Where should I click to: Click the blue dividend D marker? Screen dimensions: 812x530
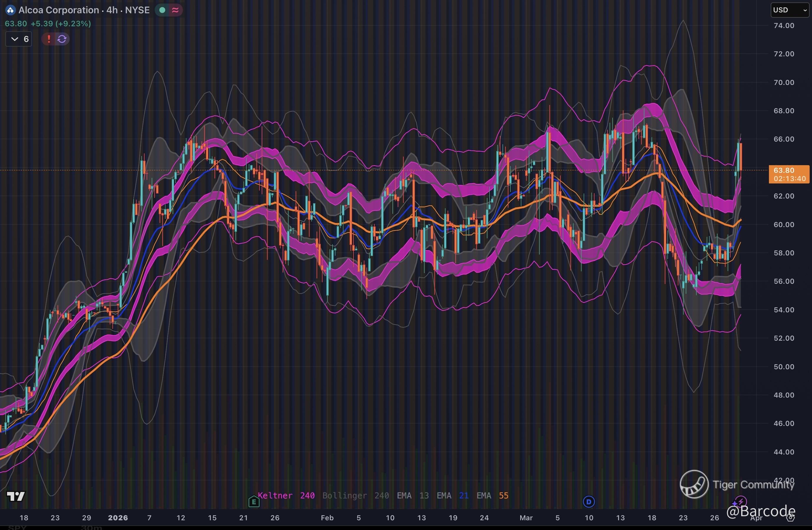coord(589,502)
